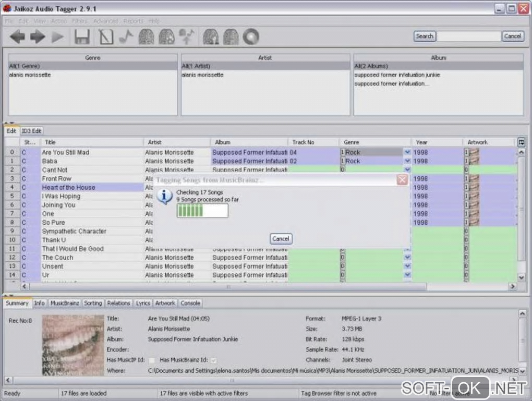Click the brain icon right after the music note
Screen dimensions: 532x401
click(146, 37)
